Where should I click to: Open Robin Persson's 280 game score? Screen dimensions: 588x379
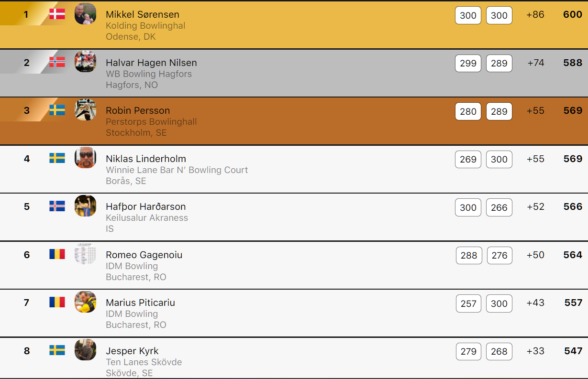468,111
